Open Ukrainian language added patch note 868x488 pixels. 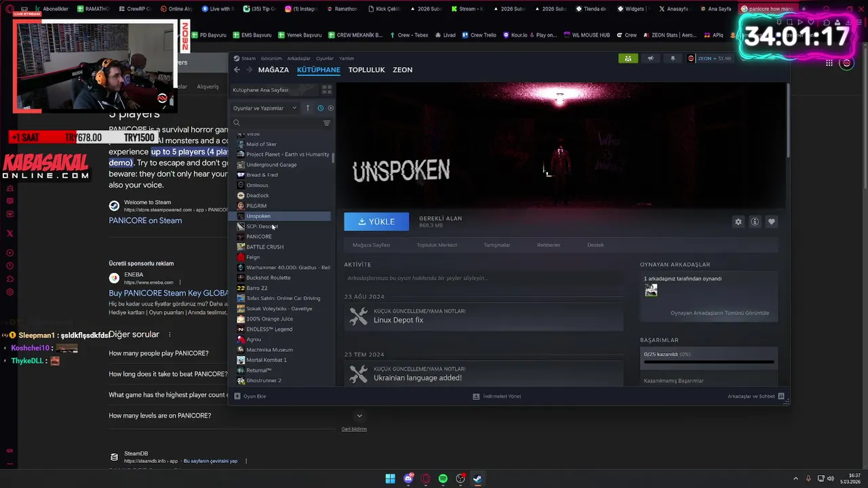coord(484,374)
